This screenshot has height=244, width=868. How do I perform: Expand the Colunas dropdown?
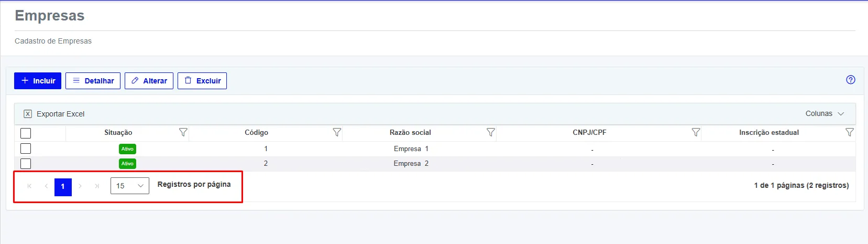(x=825, y=113)
